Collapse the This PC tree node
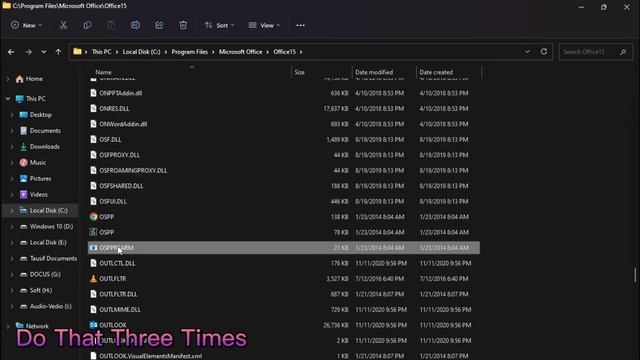640x360 pixels. tap(8, 99)
